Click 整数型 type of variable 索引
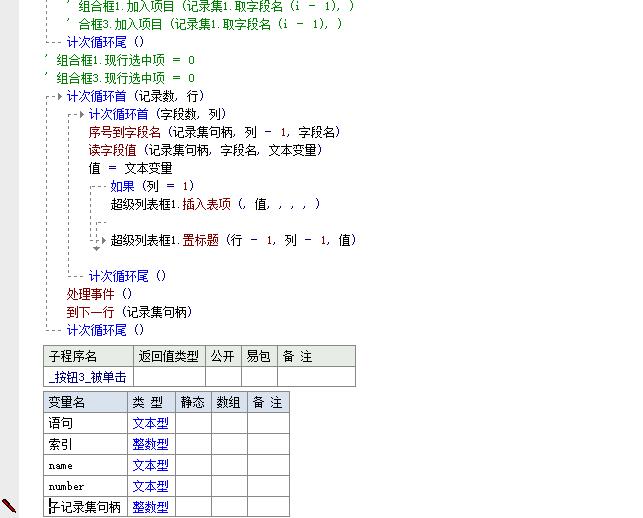This screenshot has width=643, height=518. [150, 444]
